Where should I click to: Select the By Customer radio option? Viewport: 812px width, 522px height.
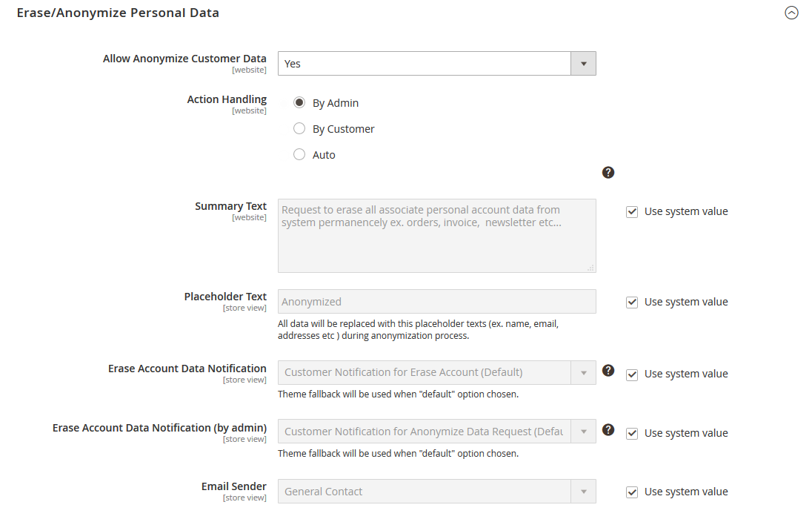[x=299, y=129]
